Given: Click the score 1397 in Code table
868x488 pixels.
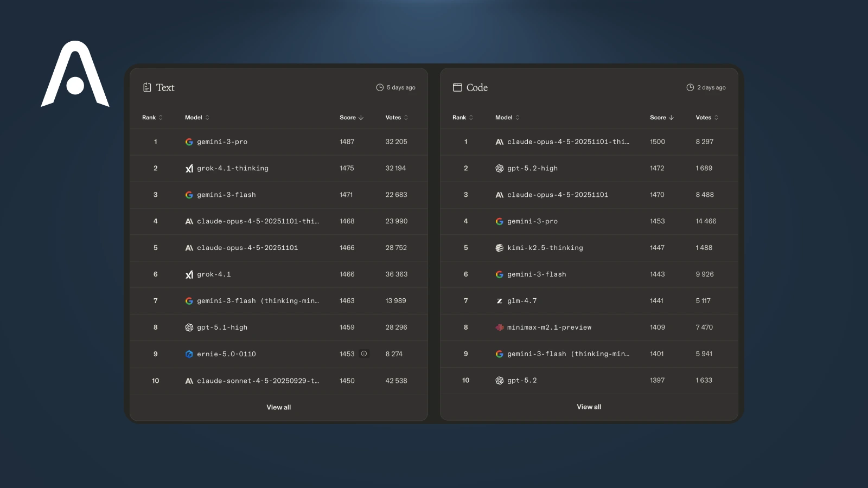Looking at the screenshot, I should (658, 381).
